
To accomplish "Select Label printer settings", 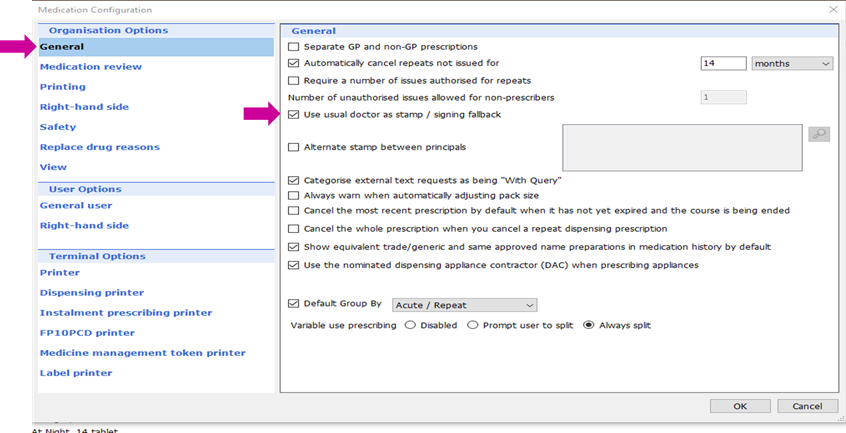I will pos(76,373).
